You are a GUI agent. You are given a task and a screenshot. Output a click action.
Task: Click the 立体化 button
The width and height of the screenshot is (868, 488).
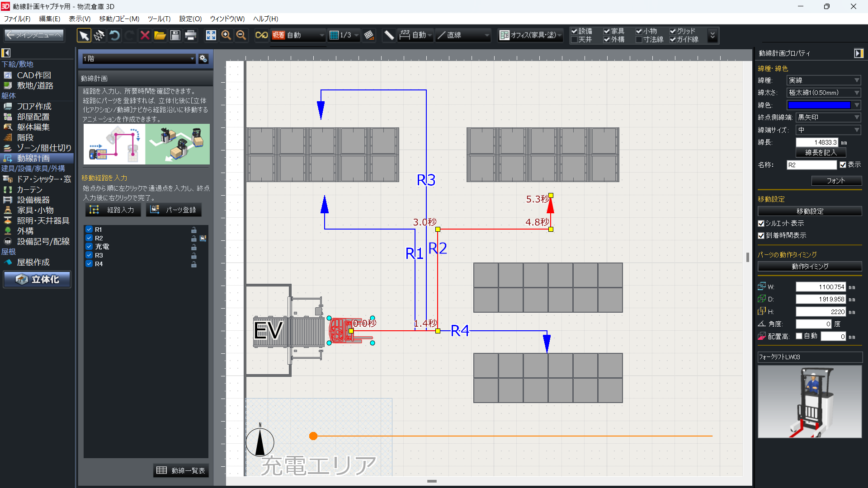(x=38, y=280)
